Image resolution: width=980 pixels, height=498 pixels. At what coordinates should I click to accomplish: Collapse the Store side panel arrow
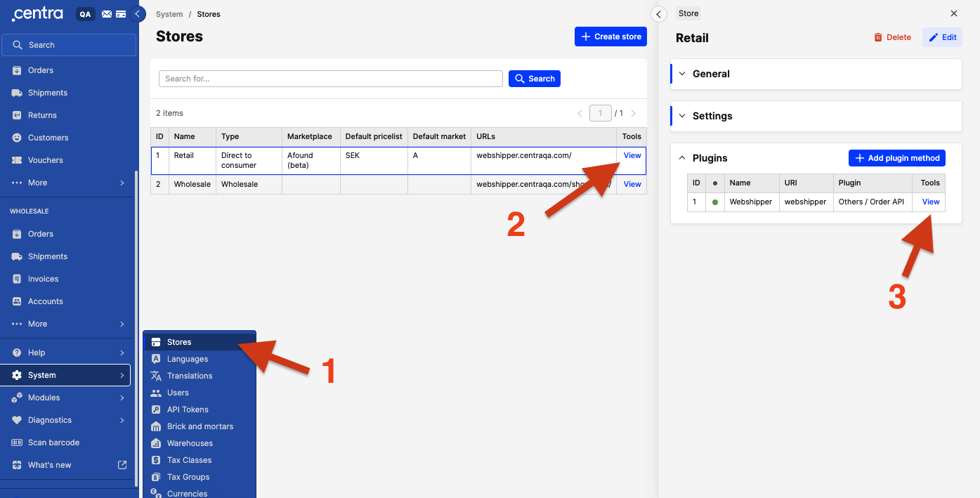[658, 14]
